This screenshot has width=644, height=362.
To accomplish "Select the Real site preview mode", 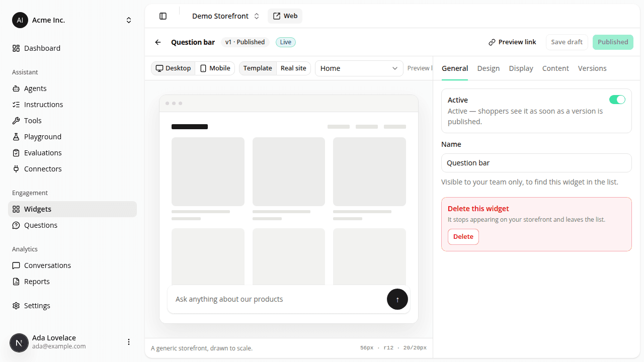I will [x=293, y=68].
